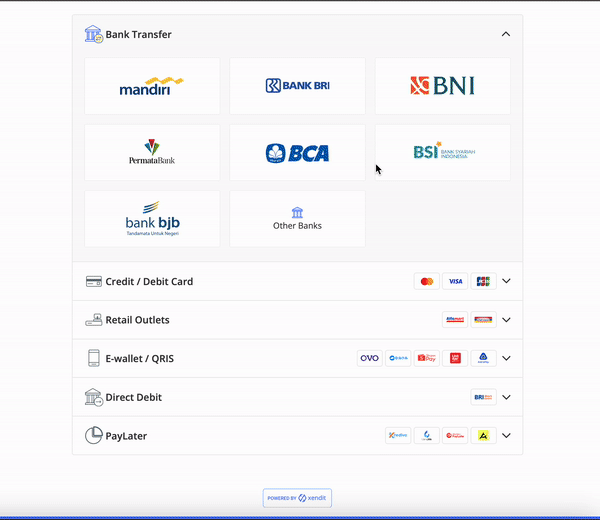
Task: Click the Direct Debit bank icon
Action: 94,397
